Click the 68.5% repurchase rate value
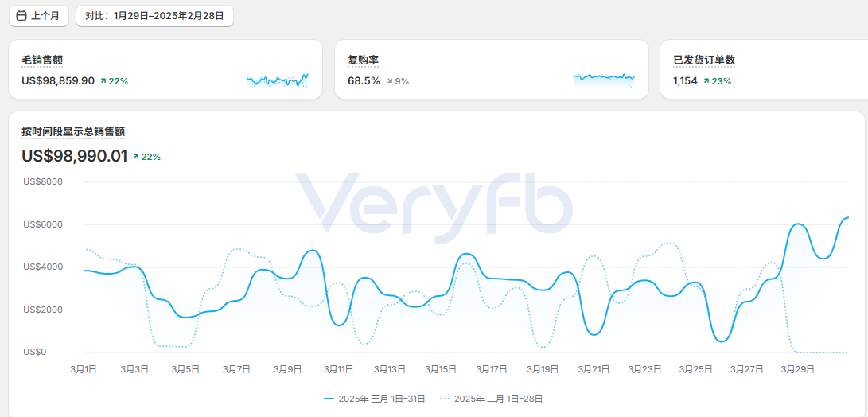 [x=364, y=81]
